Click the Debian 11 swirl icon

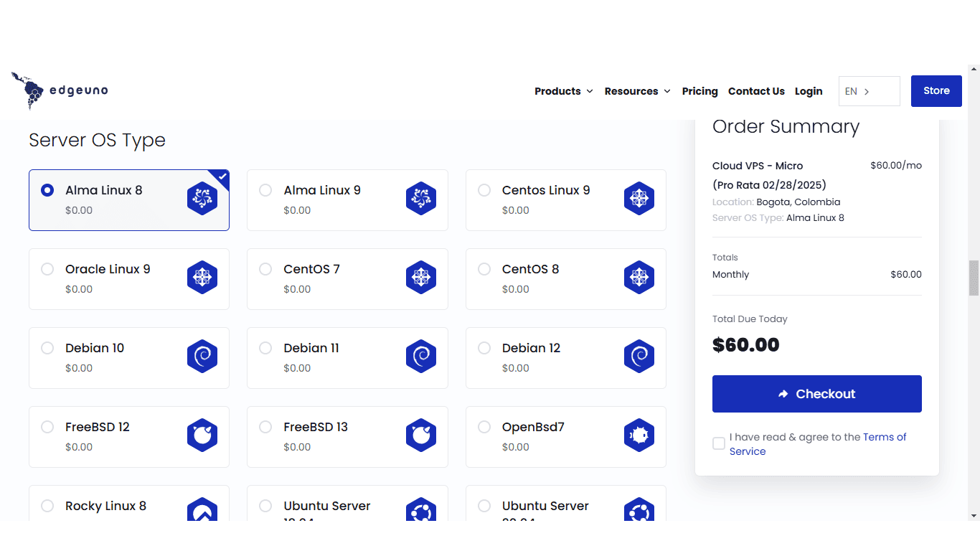click(x=421, y=357)
